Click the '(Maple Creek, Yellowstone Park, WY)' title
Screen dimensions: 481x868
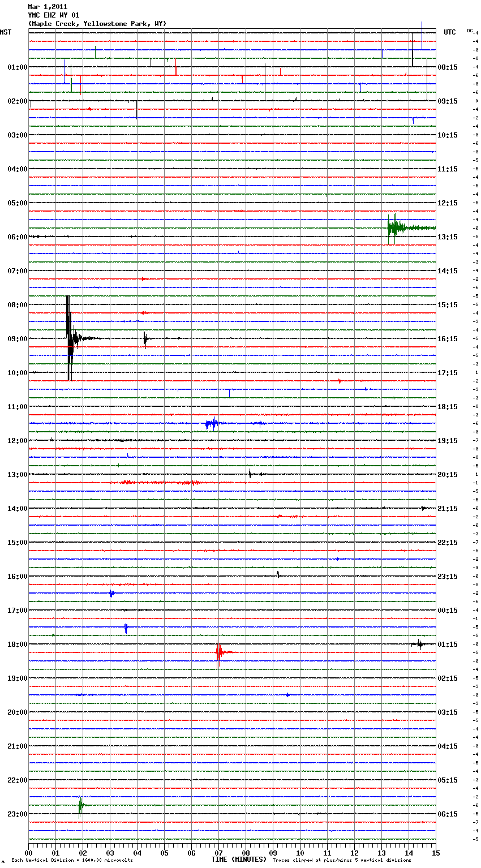[97, 24]
